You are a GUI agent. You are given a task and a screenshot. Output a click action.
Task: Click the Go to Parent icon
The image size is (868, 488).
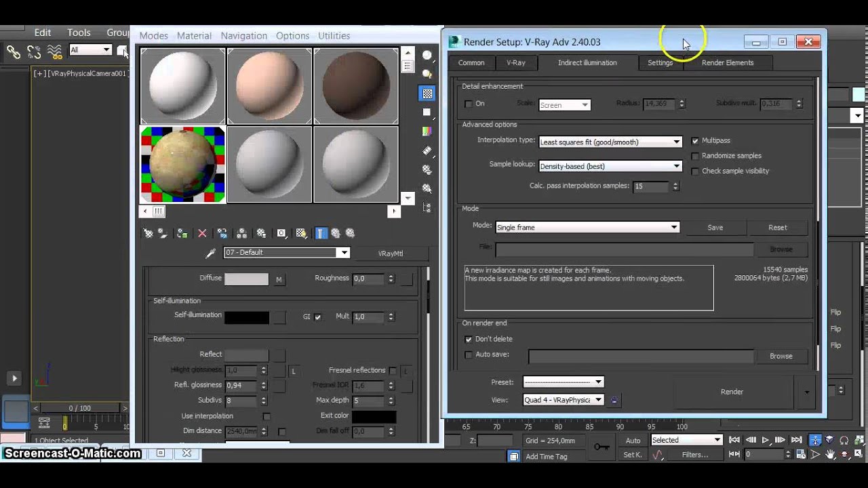click(336, 233)
